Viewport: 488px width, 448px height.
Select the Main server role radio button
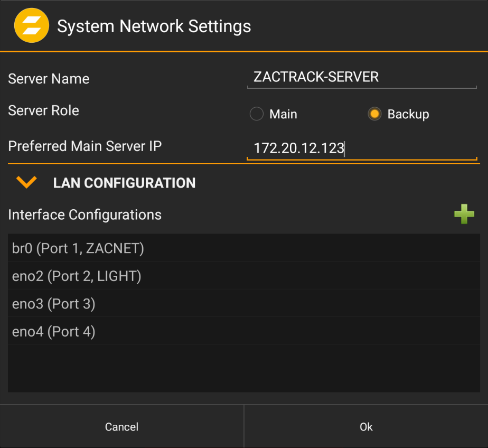coord(257,114)
